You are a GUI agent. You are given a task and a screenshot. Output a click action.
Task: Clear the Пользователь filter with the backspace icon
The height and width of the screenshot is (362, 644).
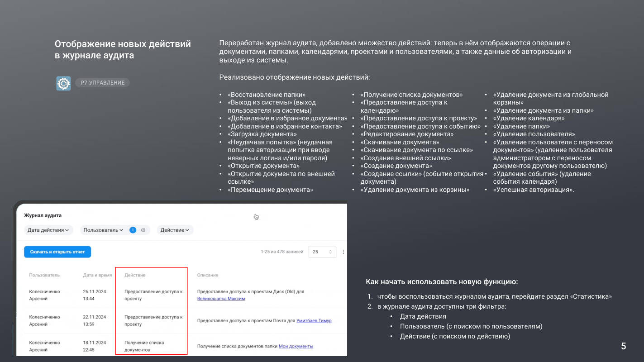tap(143, 230)
